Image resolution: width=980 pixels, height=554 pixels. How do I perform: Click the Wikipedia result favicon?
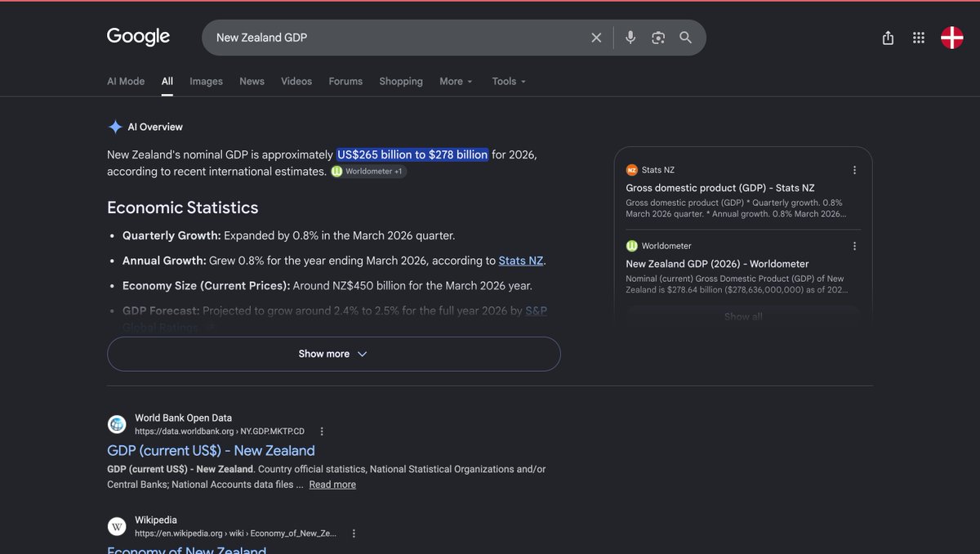117,526
